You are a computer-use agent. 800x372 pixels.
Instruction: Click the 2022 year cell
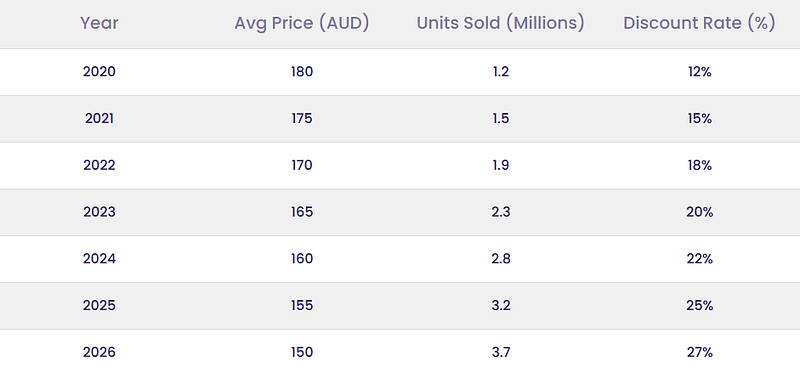click(x=99, y=165)
